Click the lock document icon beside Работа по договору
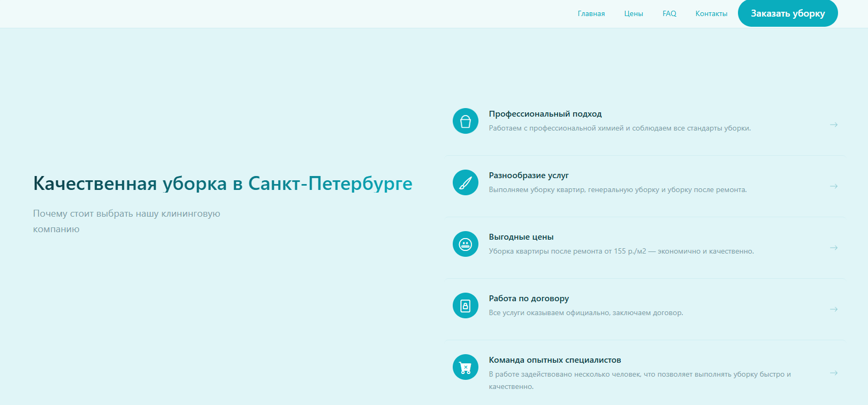This screenshot has width=868, height=405. click(x=465, y=306)
